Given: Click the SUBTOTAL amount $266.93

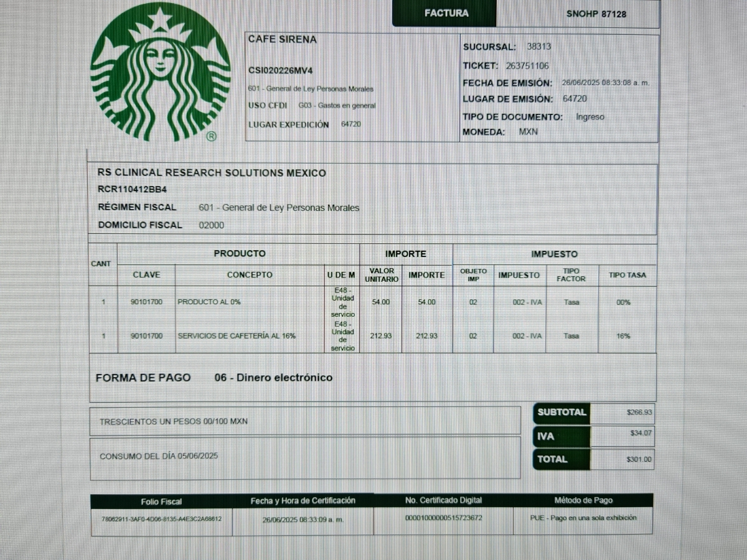Looking at the screenshot, I should [x=639, y=412].
